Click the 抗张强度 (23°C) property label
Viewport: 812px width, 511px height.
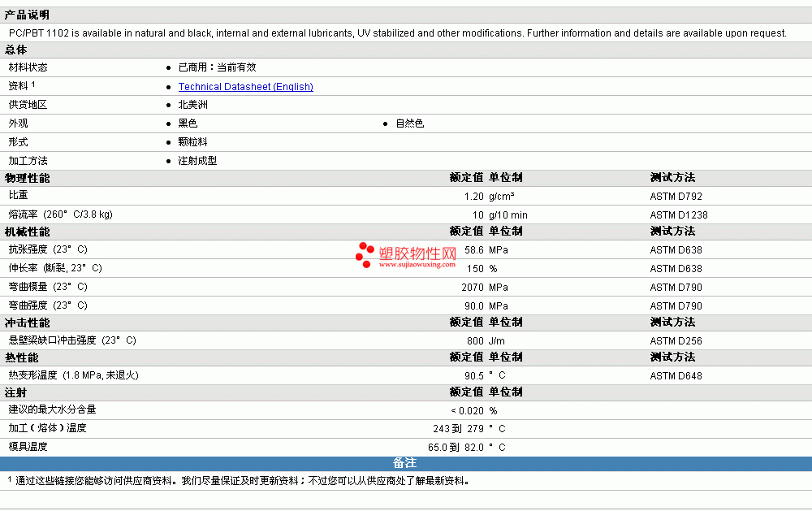point(48,249)
